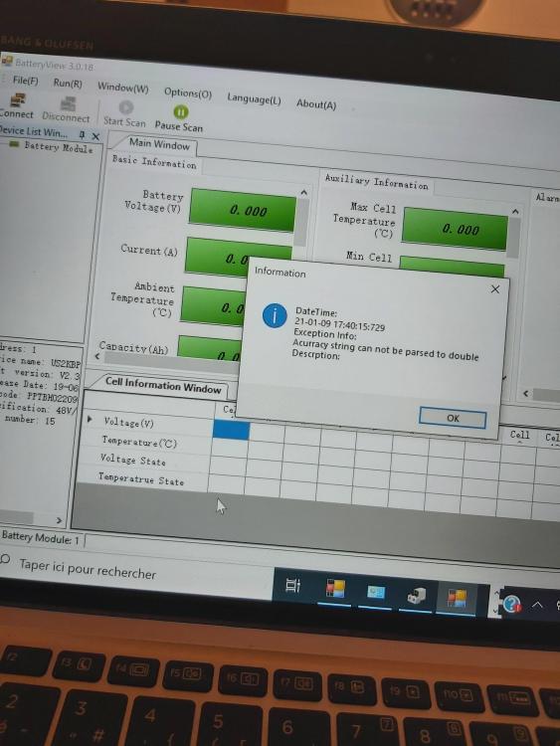Expand the Voltage(V) row arrow
Image resolution: width=560 pixels, height=746 pixels.
(x=90, y=419)
